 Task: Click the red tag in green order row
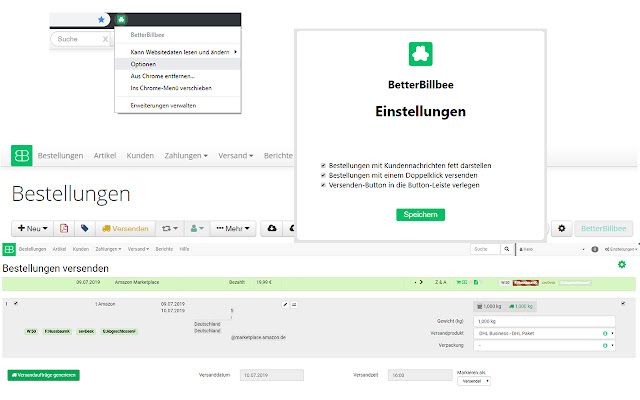coord(525,282)
